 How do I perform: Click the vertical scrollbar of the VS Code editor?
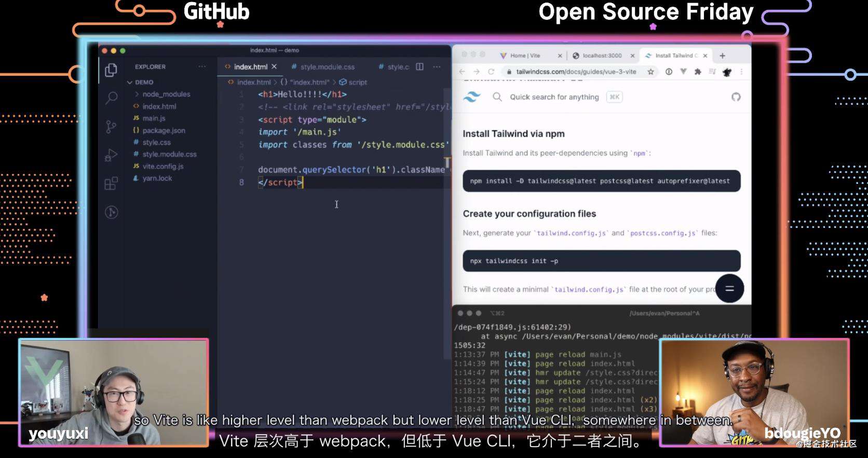coord(447,223)
